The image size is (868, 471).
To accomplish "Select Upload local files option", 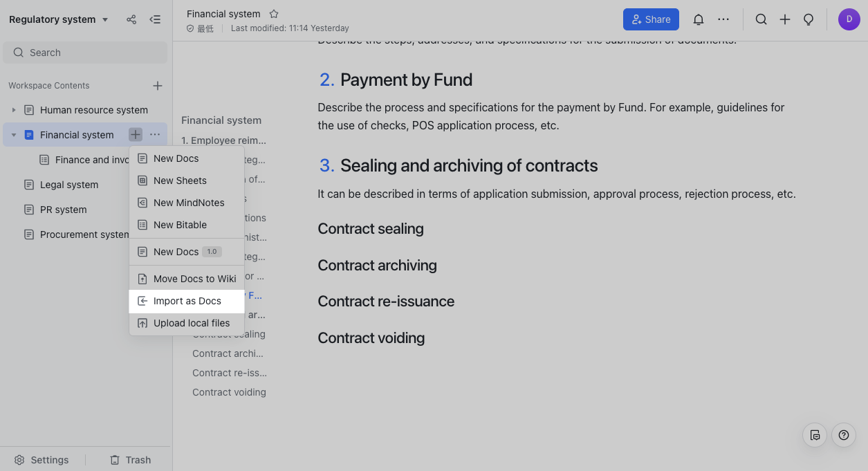I will click(x=191, y=323).
